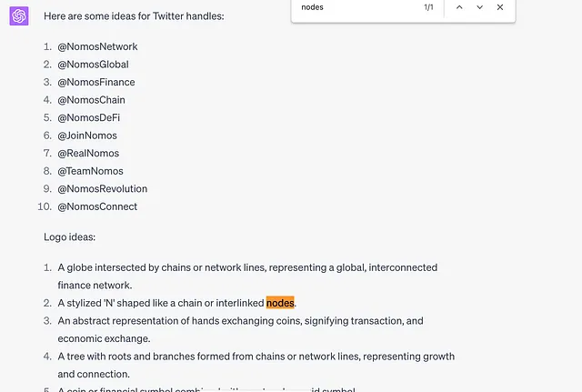Screen dimensions: 582x392
Task: Click the @NomosRevolution handle
Action: (x=103, y=189)
